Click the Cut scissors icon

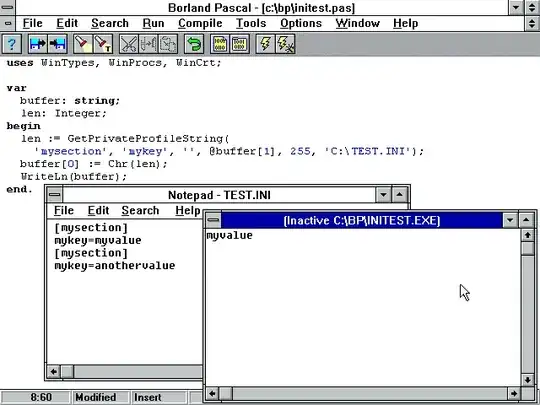pos(128,44)
